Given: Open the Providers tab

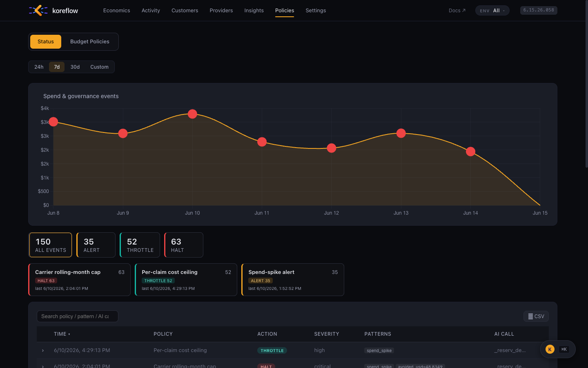Looking at the screenshot, I should click(221, 11).
